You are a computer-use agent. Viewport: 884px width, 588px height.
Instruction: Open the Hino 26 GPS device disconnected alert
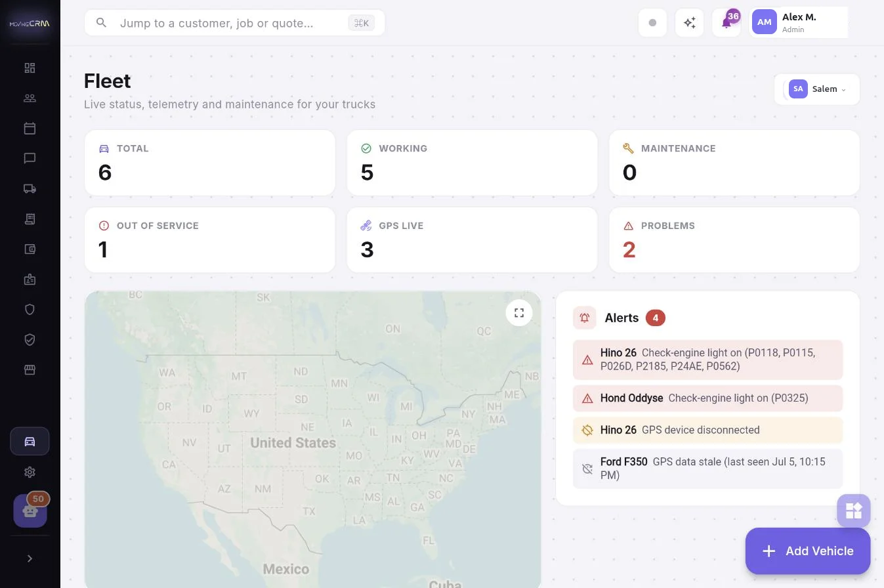[x=707, y=430]
